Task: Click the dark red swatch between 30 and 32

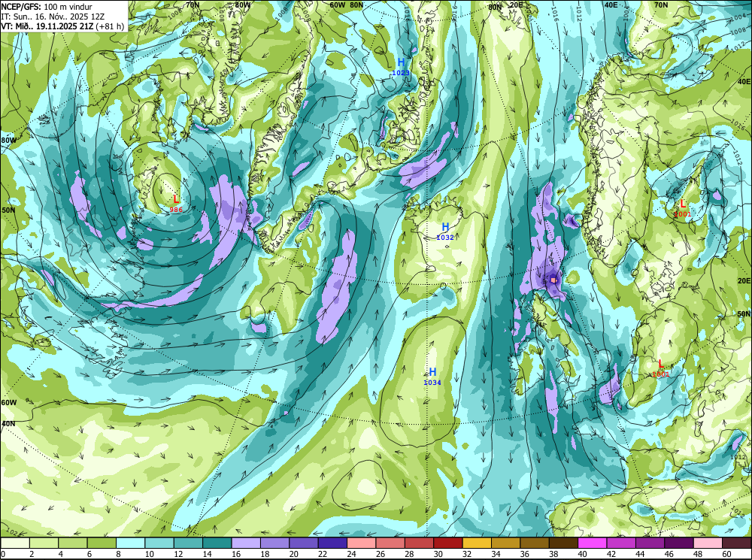Action: tap(448, 543)
